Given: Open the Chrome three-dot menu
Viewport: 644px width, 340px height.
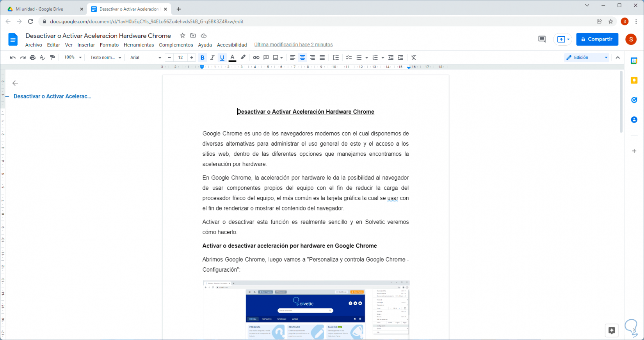Looking at the screenshot, I should 636,21.
